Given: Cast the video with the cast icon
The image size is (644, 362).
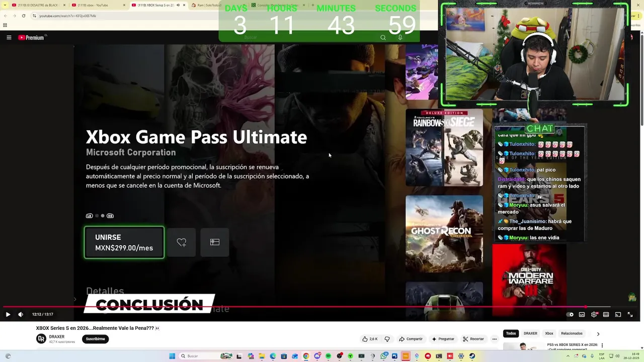Looking at the screenshot, I should [618, 314].
